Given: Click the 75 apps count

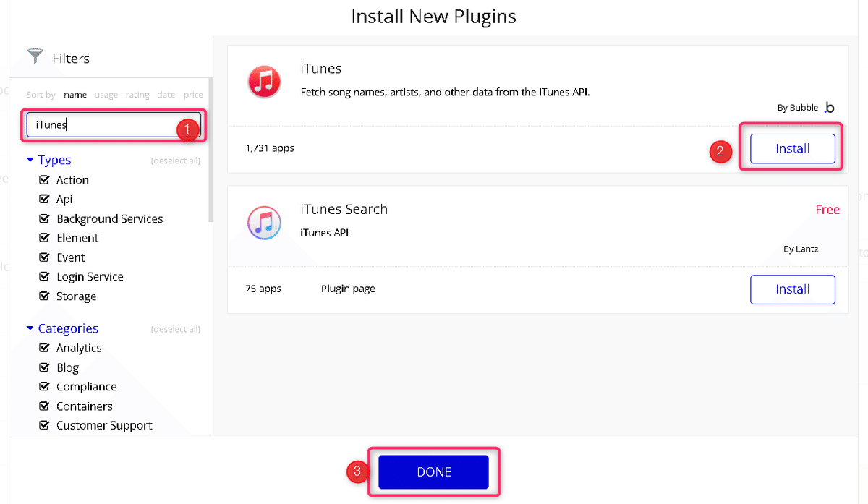Looking at the screenshot, I should point(263,289).
